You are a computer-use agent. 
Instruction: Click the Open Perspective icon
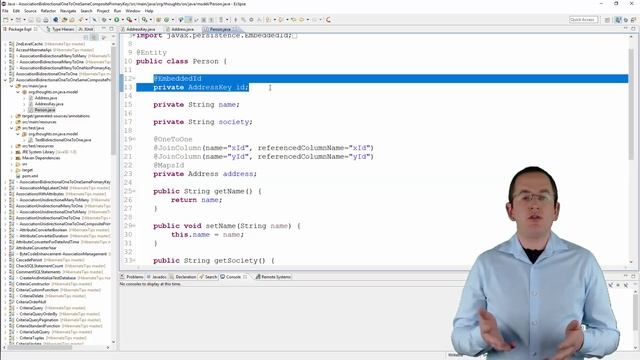pos(608,20)
